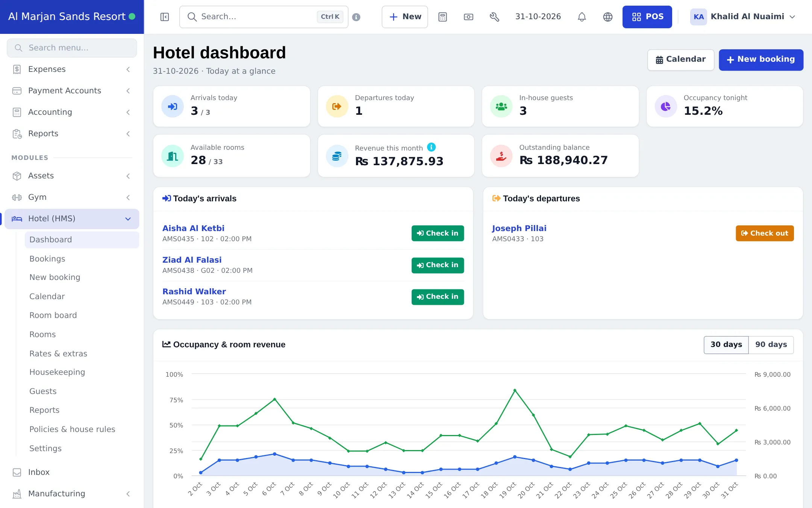Expand the Payment Accounts menu
Screen dimensions: 812x508
pos(72,91)
